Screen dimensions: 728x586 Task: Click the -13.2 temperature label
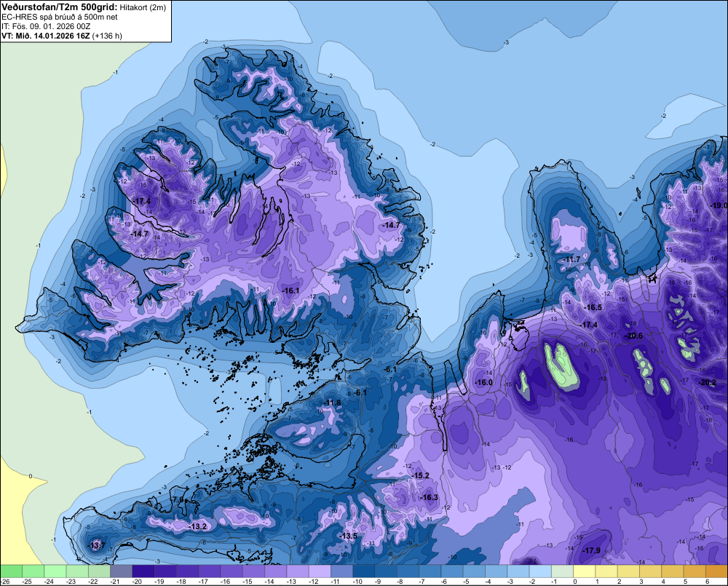(x=198, y=526)
